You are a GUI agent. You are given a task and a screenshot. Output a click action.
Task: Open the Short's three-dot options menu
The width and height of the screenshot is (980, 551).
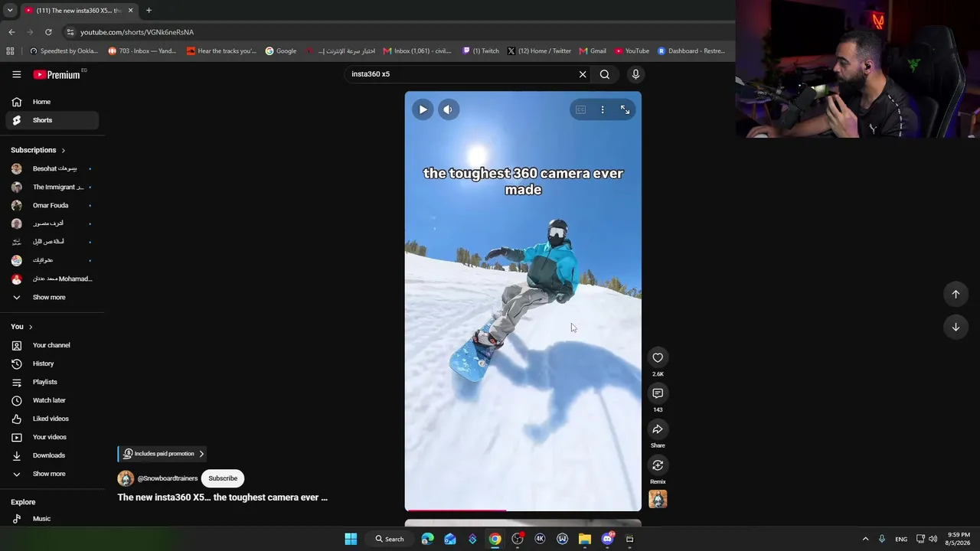603,110
